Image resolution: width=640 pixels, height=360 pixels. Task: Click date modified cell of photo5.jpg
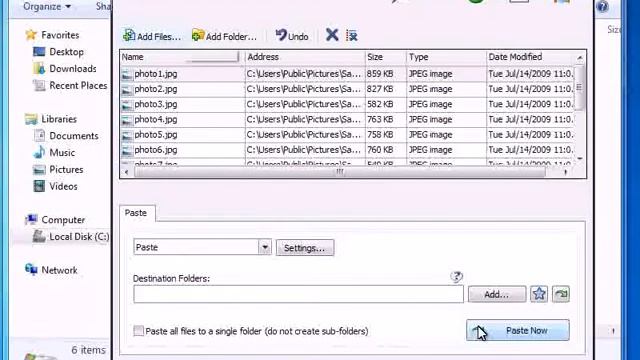point(531,134)
